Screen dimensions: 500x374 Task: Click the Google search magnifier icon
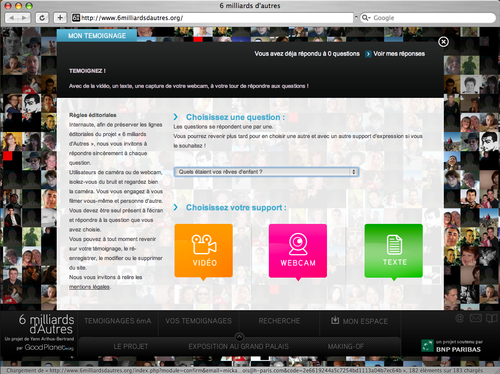click(366, 18)
